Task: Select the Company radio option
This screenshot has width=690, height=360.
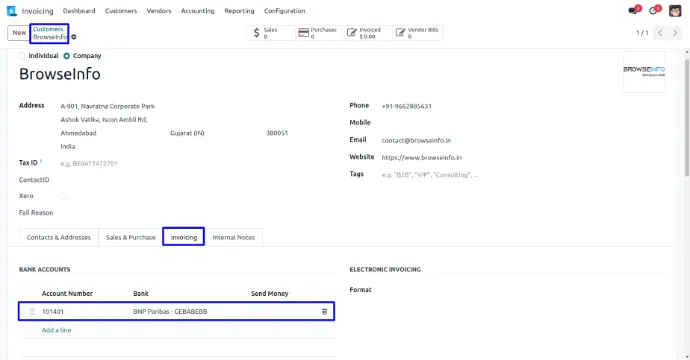Action: pyautogui.click(x=66, y=56)
